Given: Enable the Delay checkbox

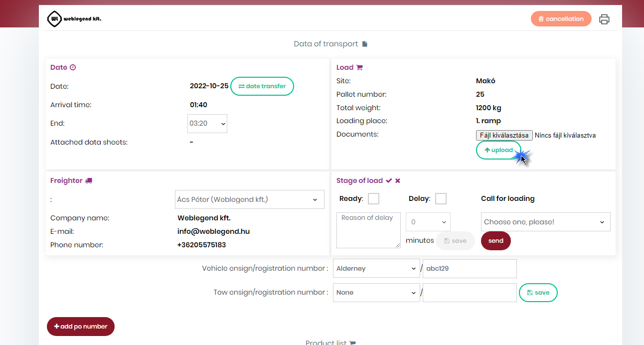Looking at the screenshot, I should tap(441, 198).
